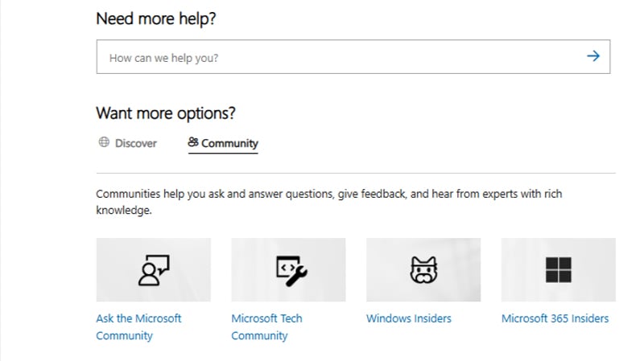Visit the Microsoft 365 Insiders link
Viewport: 644px width, 361px height.
click(555, 318)
